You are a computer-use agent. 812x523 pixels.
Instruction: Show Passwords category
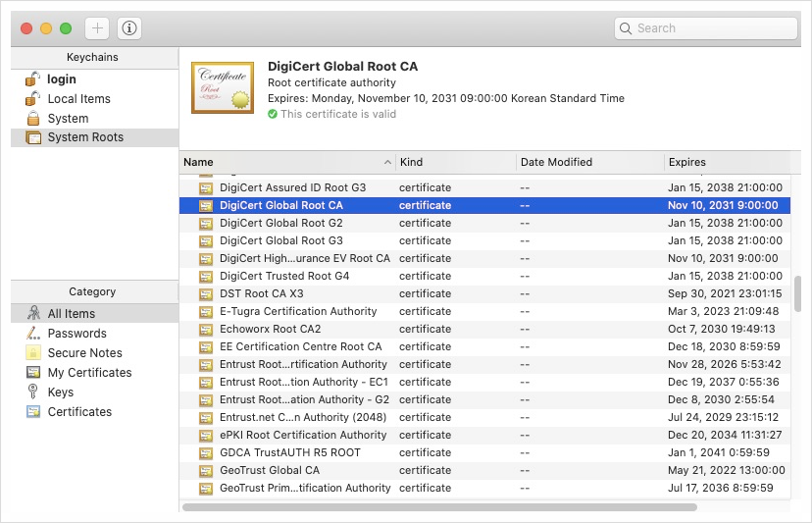coord(95,333)
